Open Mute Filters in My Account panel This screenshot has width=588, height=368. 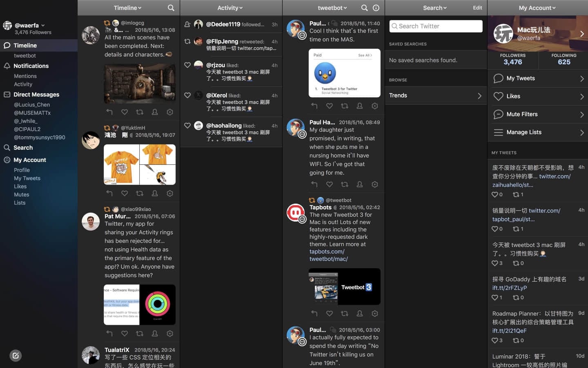tap(538, 114)
